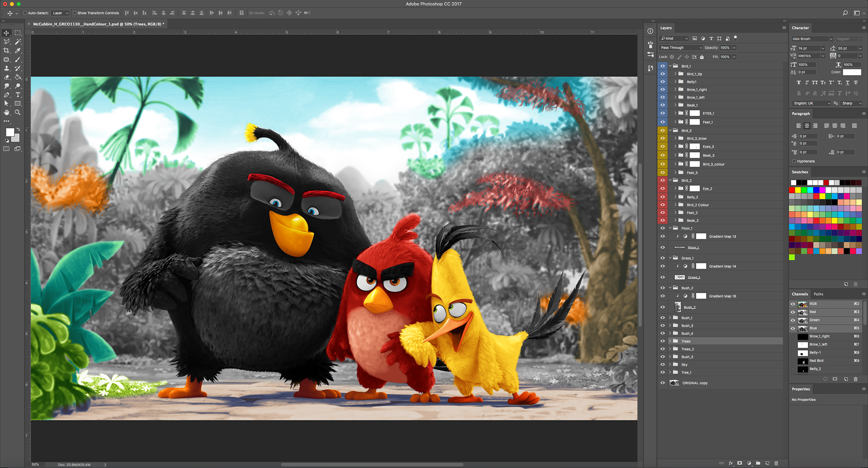Choose the Zoom tool in the toolbox
The height and width of the screenshot is (468, 868).
pyautogui.click(x=18, y=112)
